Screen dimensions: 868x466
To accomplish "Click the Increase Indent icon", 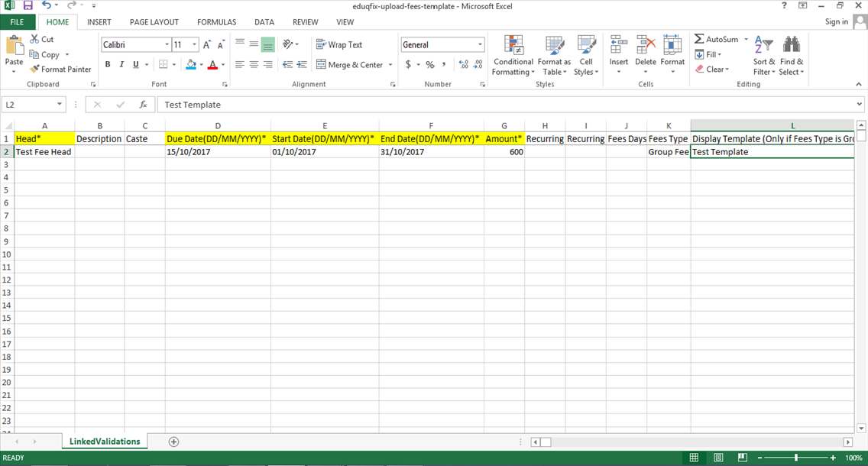I will tap(302, 65).
